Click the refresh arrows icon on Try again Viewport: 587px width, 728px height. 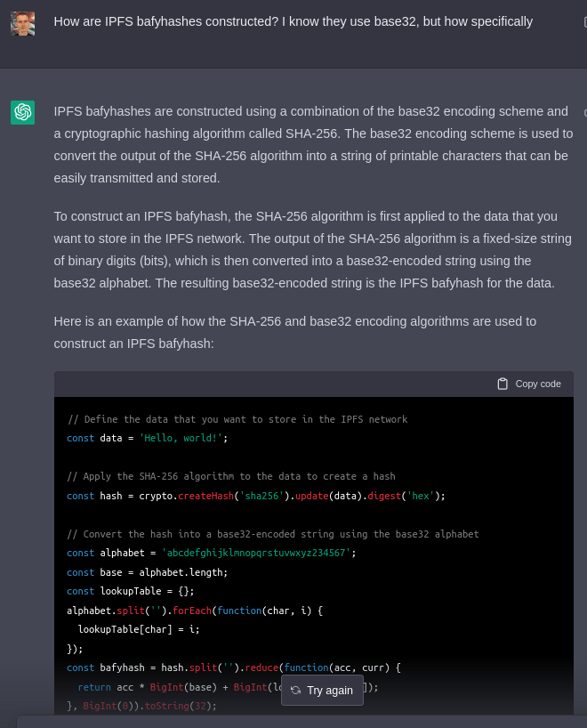pyautogui.click(x=295, y=690)
